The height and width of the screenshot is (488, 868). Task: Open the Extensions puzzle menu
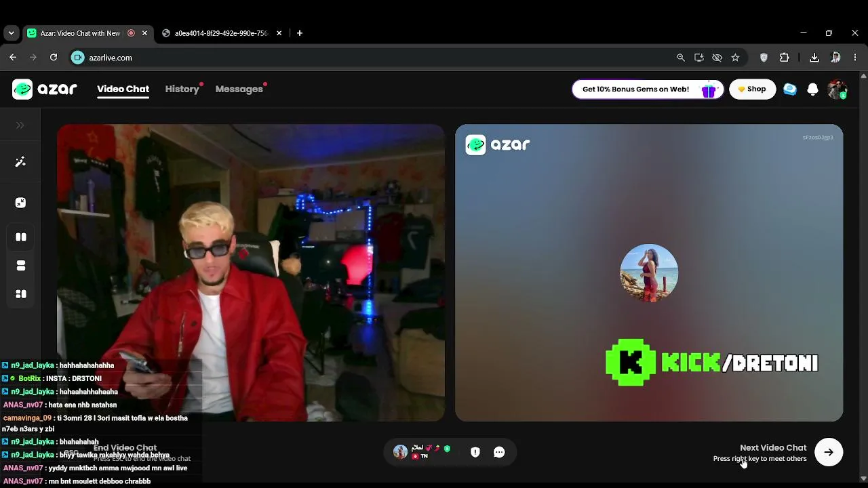coord(785,58)
